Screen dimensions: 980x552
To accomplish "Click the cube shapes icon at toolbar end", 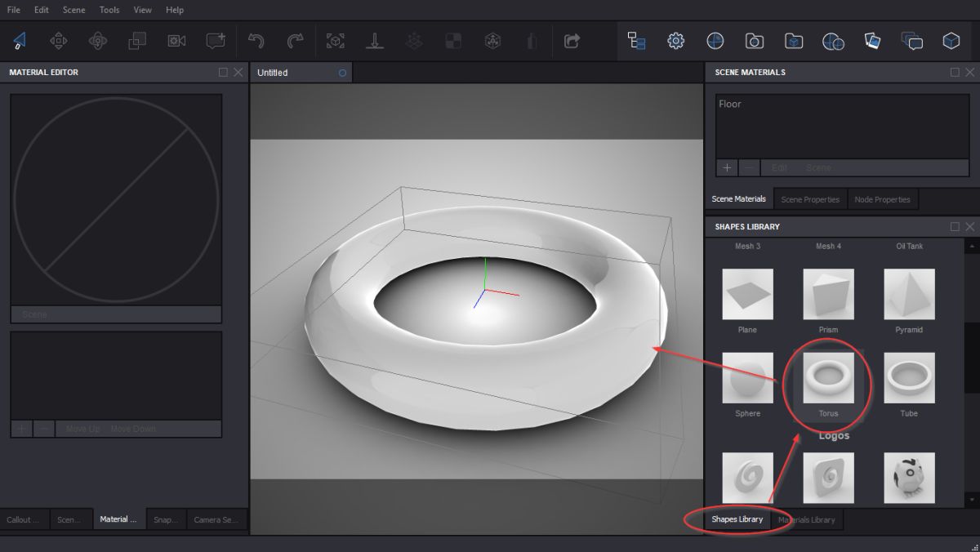I will (951, 40).
